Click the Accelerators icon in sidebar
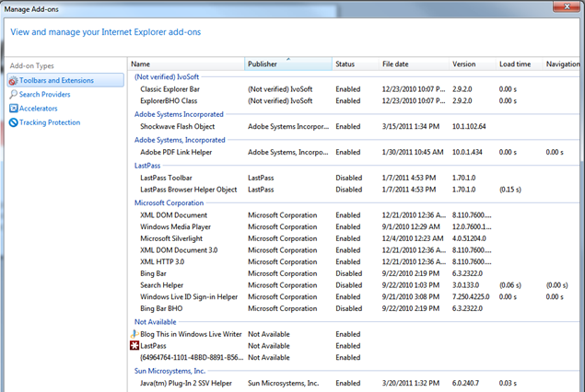This screenshot has height=392, width=585. (x=13, y=109)
